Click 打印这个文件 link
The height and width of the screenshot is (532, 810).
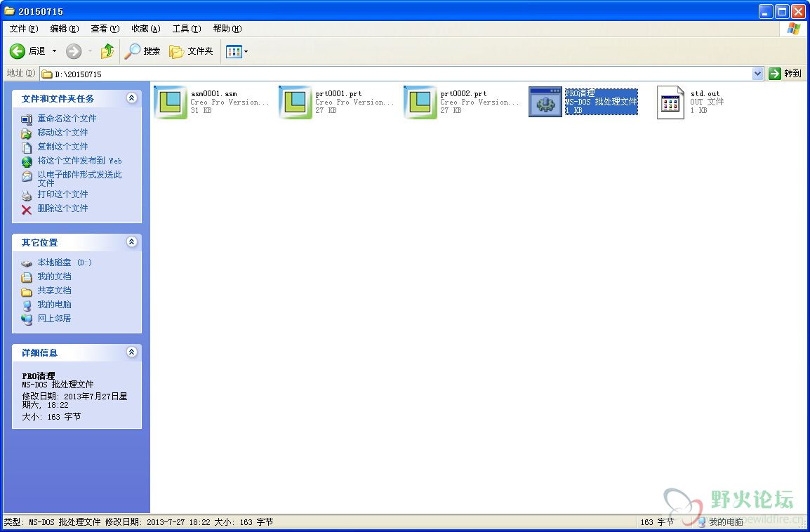[62, 194]
